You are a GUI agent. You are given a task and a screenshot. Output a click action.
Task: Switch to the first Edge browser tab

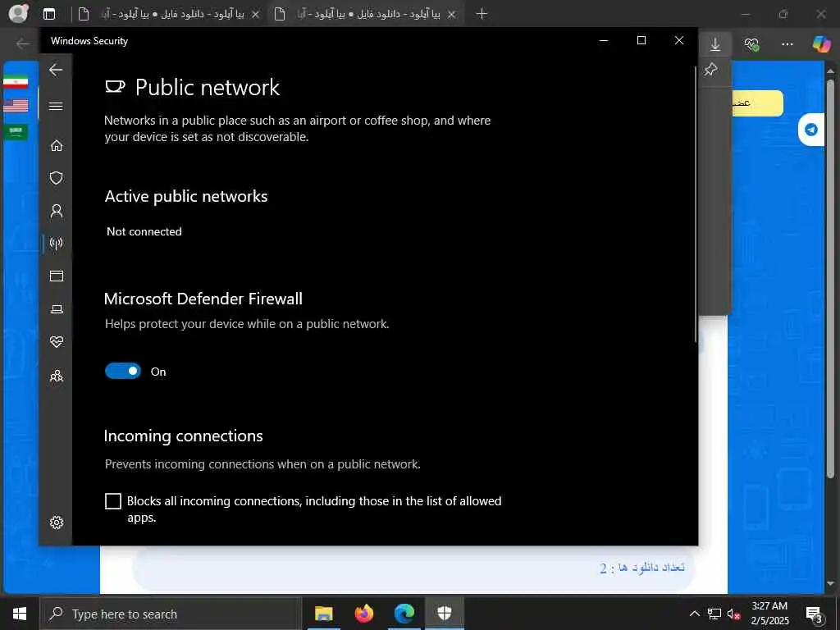[x=168, y=14]
